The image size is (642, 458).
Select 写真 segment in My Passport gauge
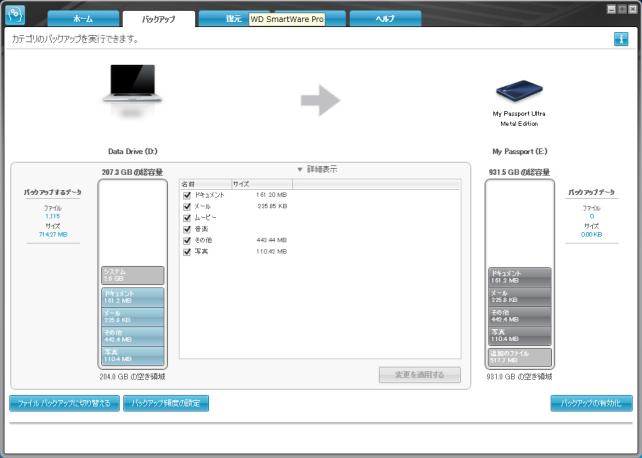click(x=520, y=336)
